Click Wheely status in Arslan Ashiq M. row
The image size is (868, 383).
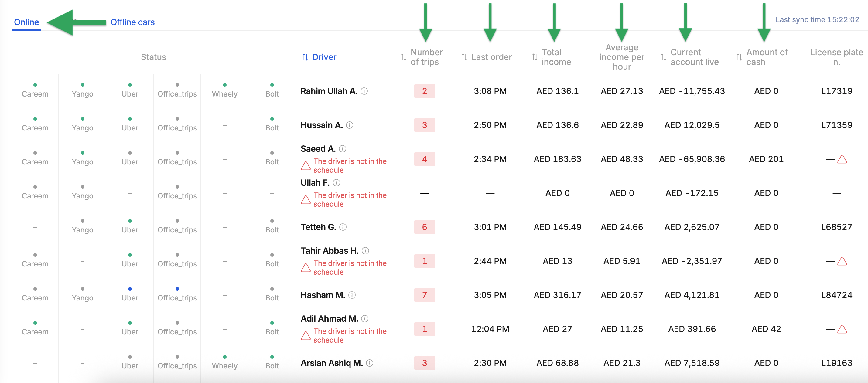tap(225, 362)
